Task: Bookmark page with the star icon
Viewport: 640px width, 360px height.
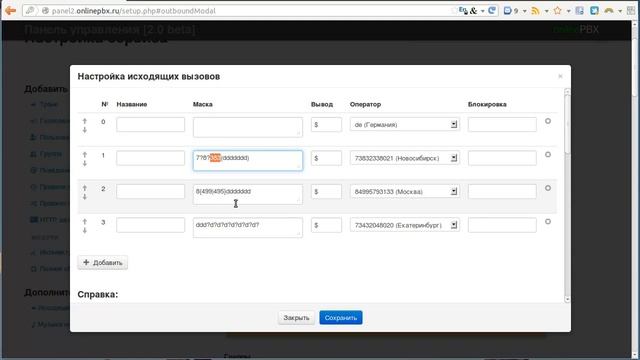Action: click(x=558, y=11)
